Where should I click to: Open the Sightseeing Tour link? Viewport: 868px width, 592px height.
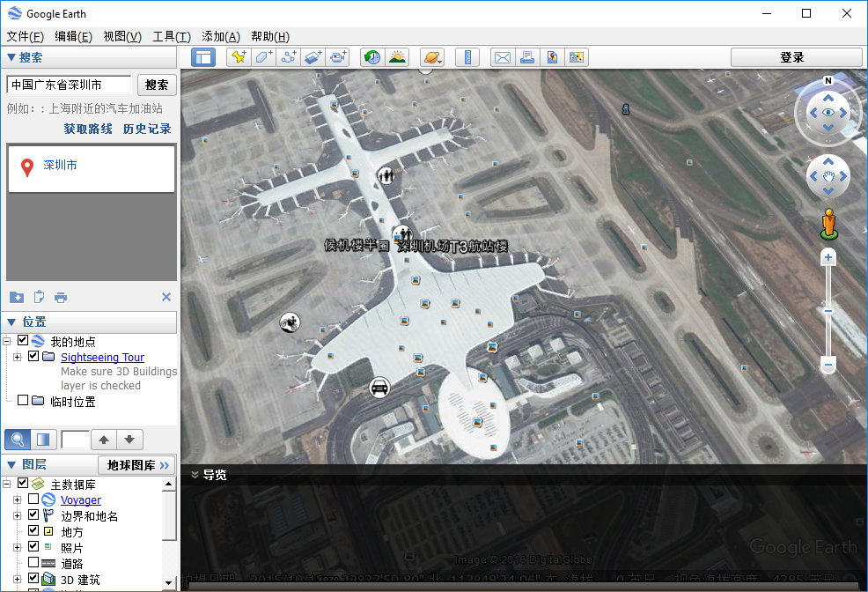coord(102,357)
